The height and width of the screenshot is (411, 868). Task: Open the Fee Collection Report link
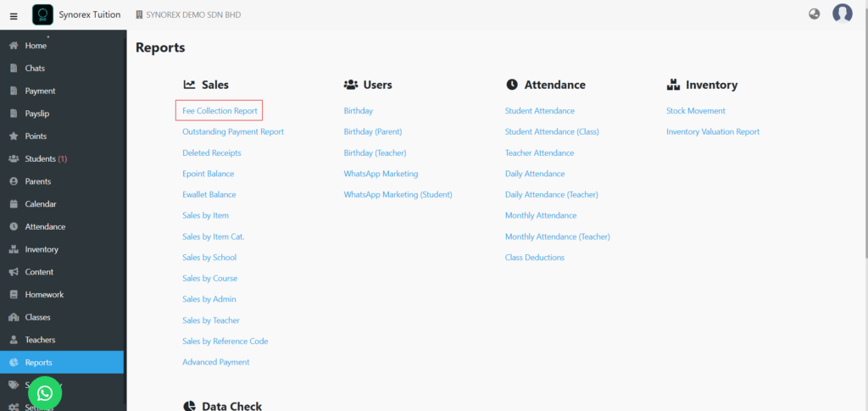tap(220, 111)
